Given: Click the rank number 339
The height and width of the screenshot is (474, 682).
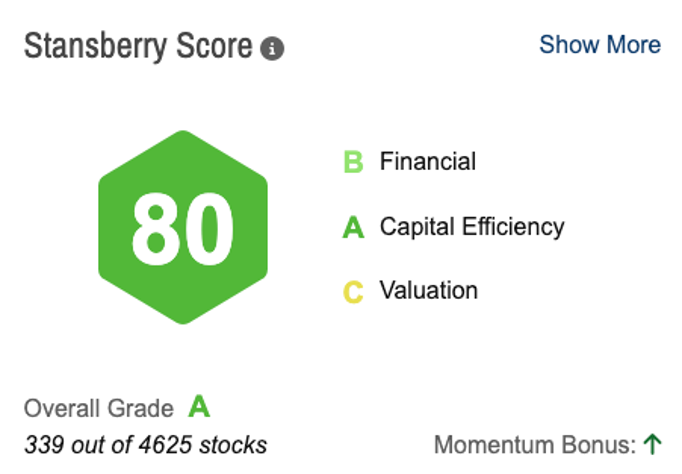Looking at the screenshot, I should pos(45,444).
